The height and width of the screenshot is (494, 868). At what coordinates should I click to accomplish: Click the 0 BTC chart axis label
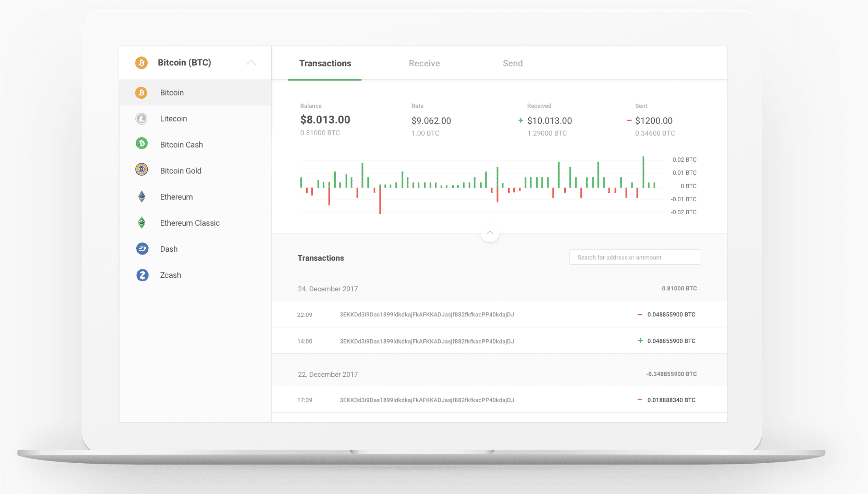[688, 186]
